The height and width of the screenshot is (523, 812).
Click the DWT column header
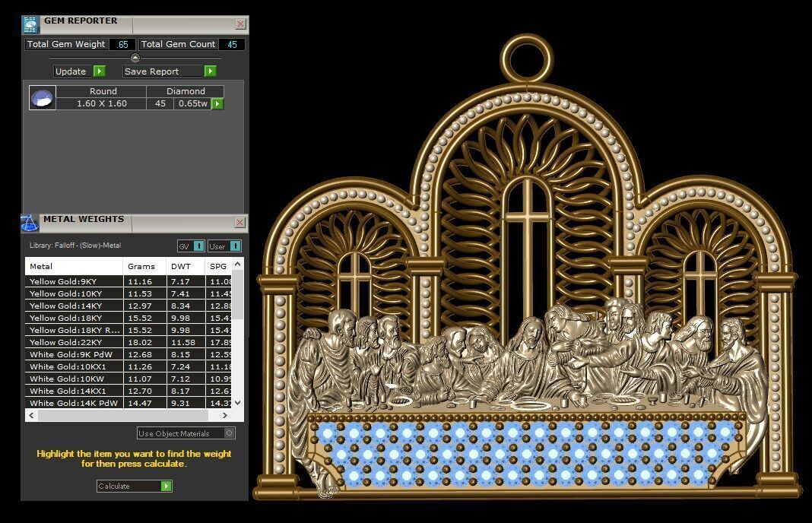pyautogui.click(x=186, y=266)
